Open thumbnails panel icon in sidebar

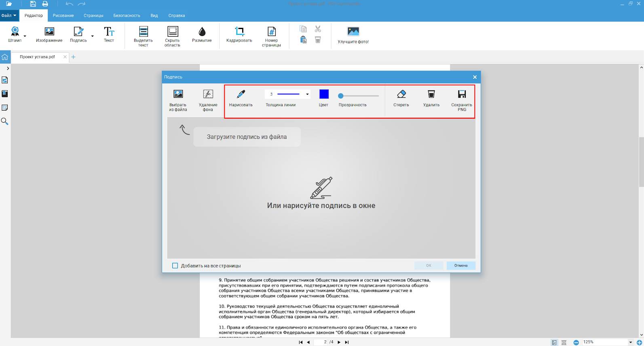[x=5, y=80]
